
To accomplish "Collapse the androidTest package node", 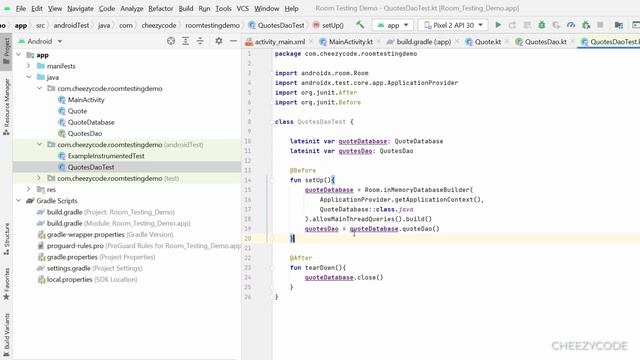I will (x=39, y=144).
